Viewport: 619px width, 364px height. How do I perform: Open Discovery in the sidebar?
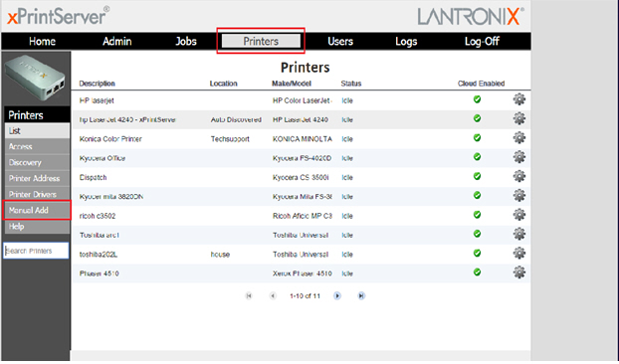click(x=37, y=162)
